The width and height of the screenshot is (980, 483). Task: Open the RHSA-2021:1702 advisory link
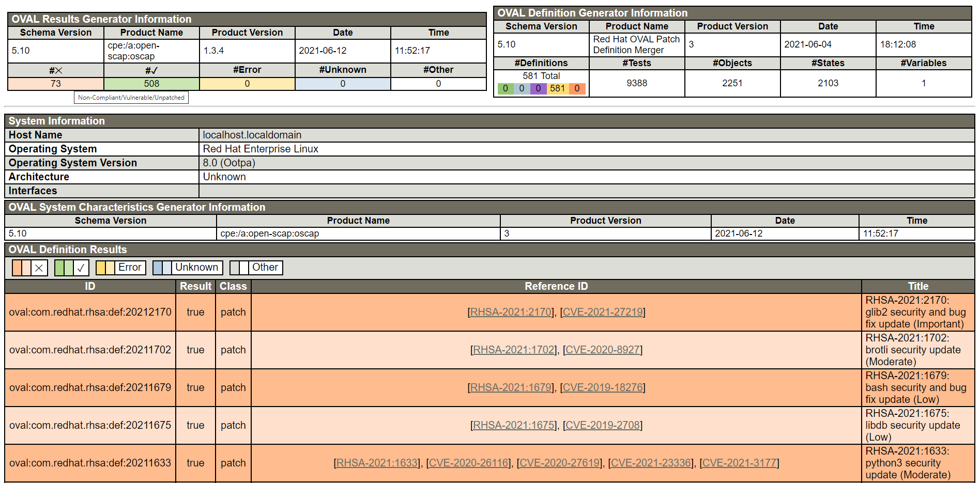pos(514,350)
